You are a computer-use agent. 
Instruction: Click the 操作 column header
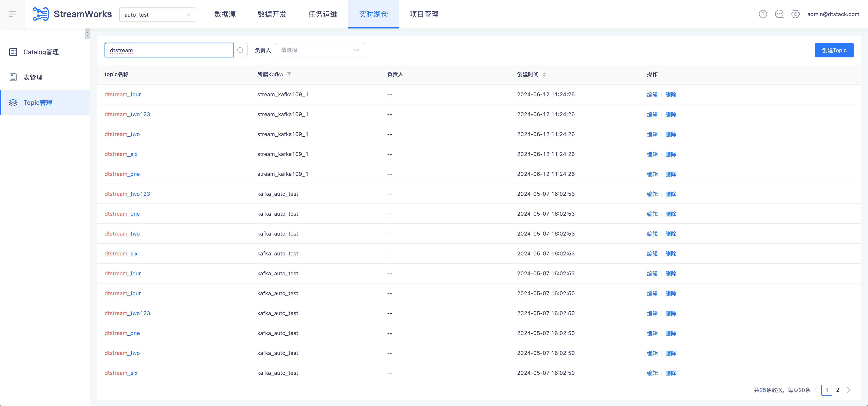[x=652, y=74]
